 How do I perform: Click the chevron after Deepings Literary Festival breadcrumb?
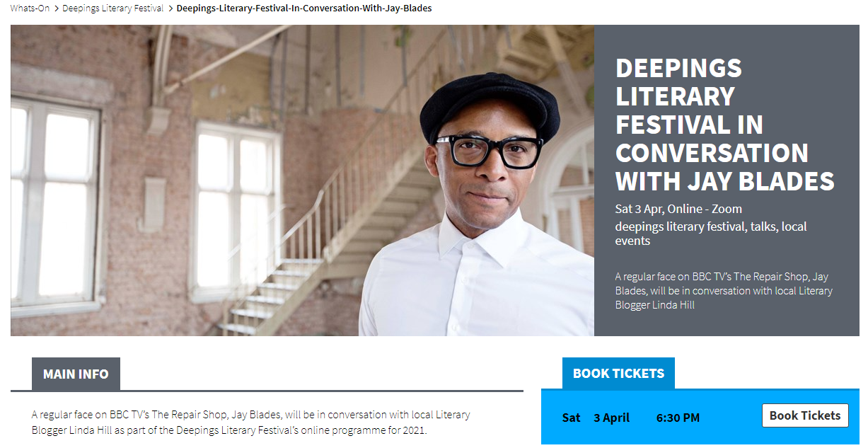click(x=170, y=8)
